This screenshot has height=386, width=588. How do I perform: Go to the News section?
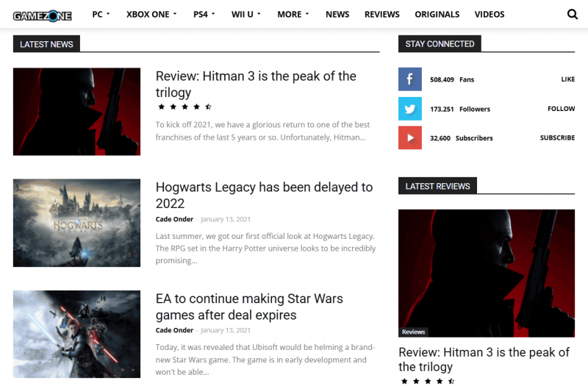[337, 14]
